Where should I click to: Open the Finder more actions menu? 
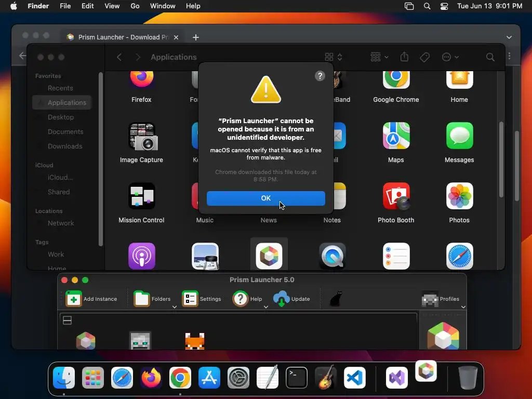click(450, 57)
